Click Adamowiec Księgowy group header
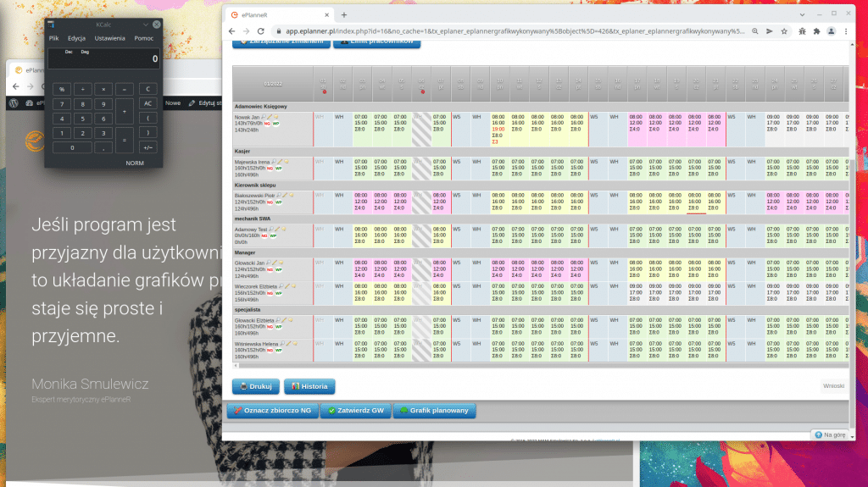 click(261, 106)
